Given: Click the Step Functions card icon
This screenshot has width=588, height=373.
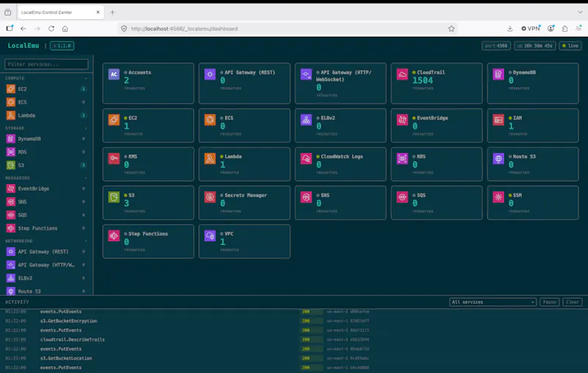Looking at the screenshot, I should [x=114, y=235].
